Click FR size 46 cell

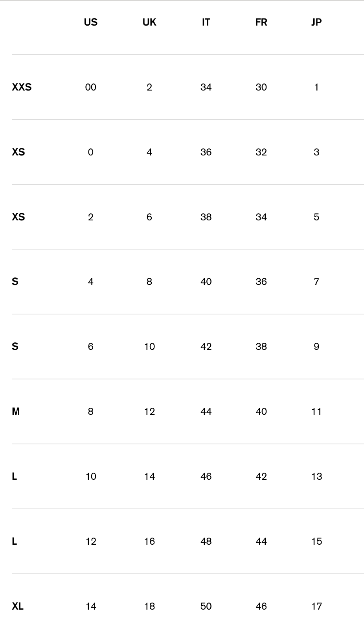(x=261, y=606)
